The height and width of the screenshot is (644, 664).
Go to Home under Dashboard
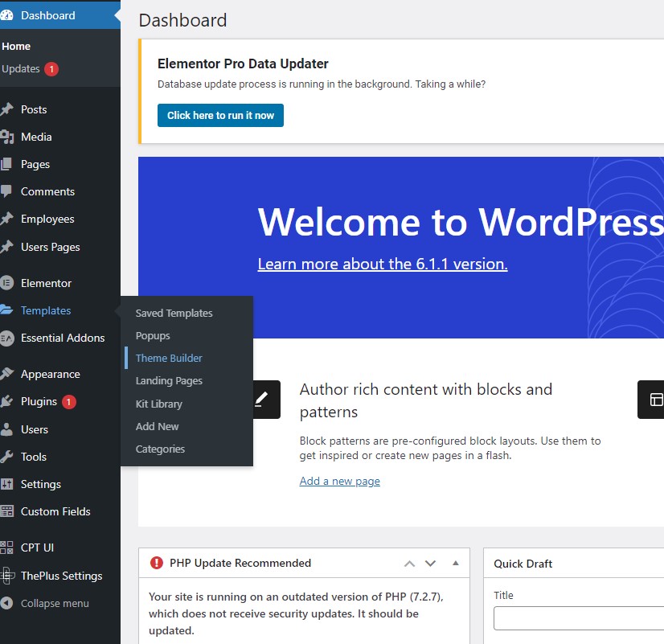[16, 46]
